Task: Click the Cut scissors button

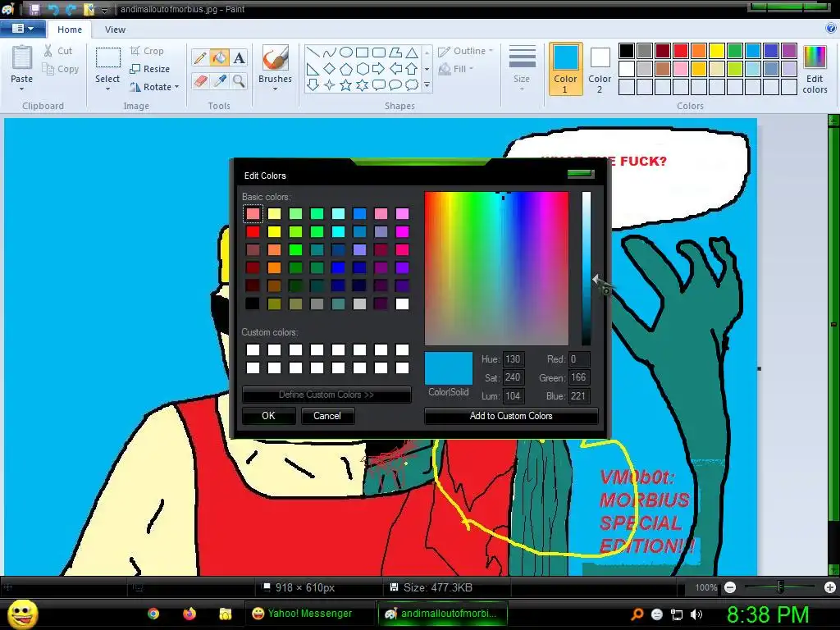Action: [58, 51]
